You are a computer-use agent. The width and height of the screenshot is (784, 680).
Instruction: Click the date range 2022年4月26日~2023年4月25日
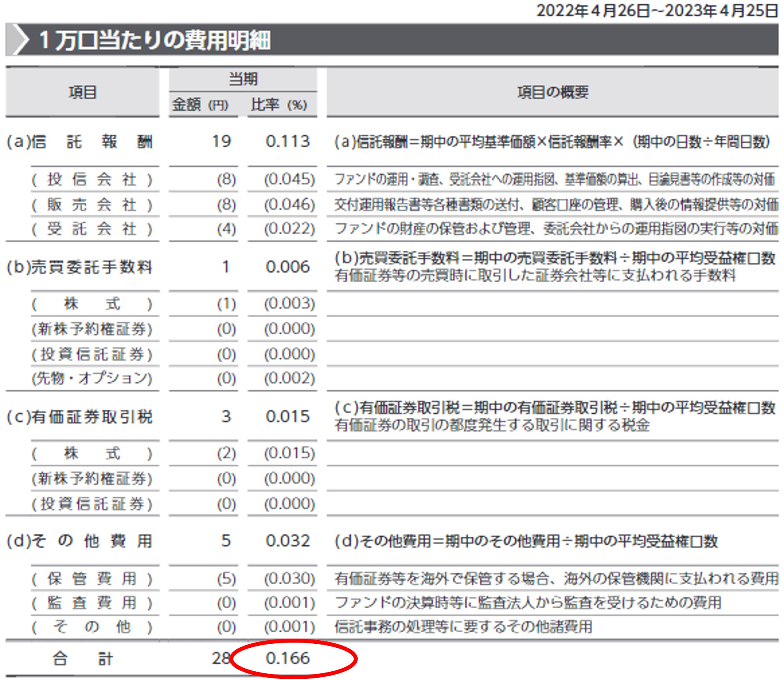657,11
